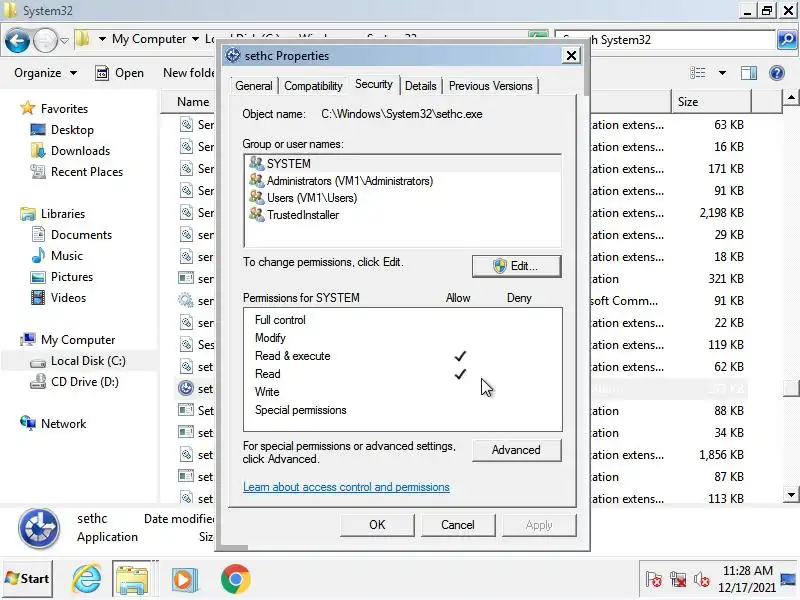The image size is (800, 600).
Task: Switch to the Details tab
Action: click(420, 86)
